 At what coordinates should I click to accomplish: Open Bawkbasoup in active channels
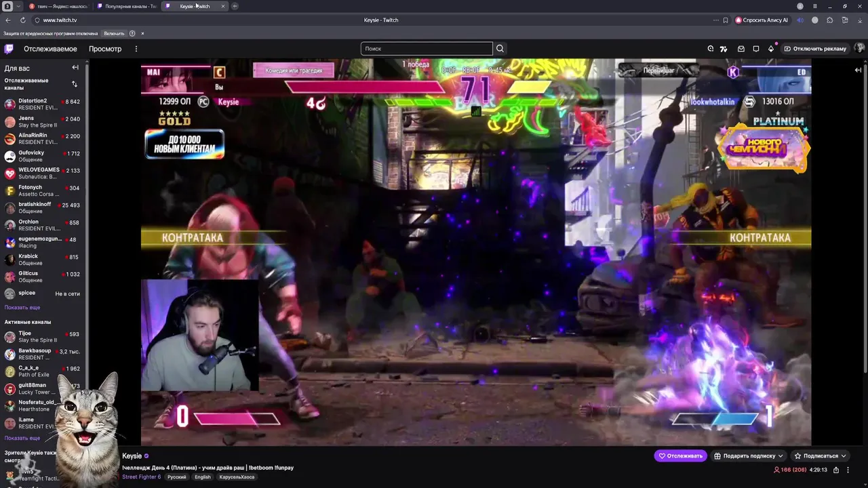[x=42, y=354]
